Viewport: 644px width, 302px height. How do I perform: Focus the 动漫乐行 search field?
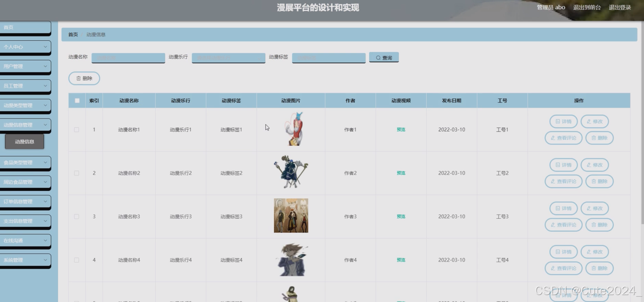(x=229, y=58)
